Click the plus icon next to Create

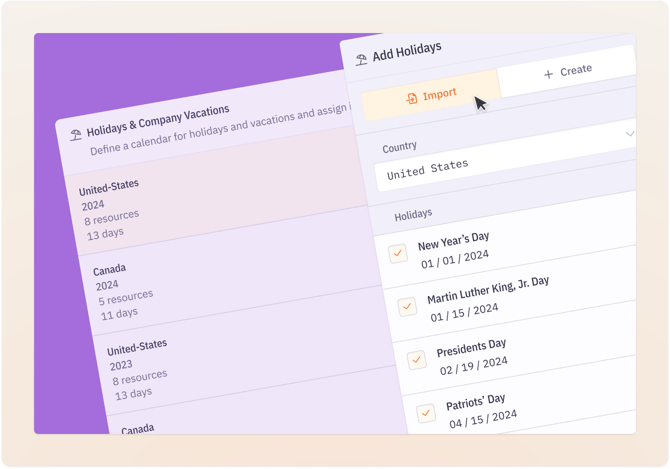[548, 74]
